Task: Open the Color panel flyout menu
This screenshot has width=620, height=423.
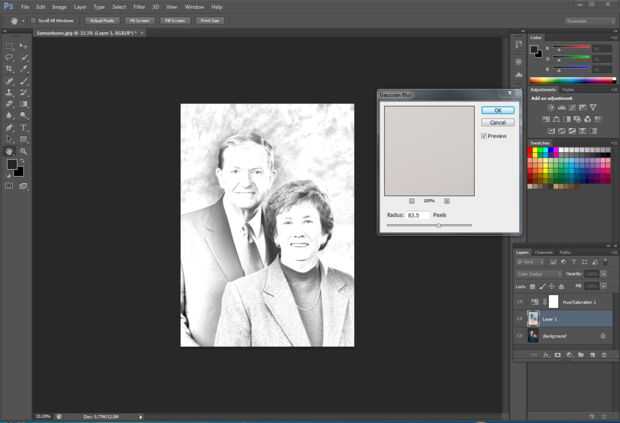Action: click(x=614, y=38)
